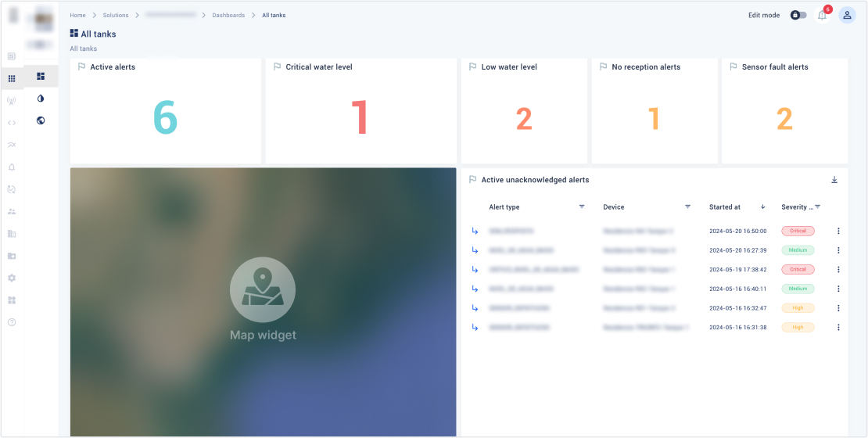Viewport: 868px width, 438px height.
Task: Download the active unacknowledged alerts list
Action: [834, 180]
